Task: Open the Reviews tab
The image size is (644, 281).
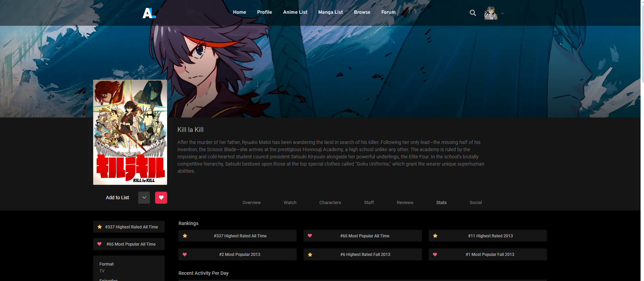Action: 405,203
